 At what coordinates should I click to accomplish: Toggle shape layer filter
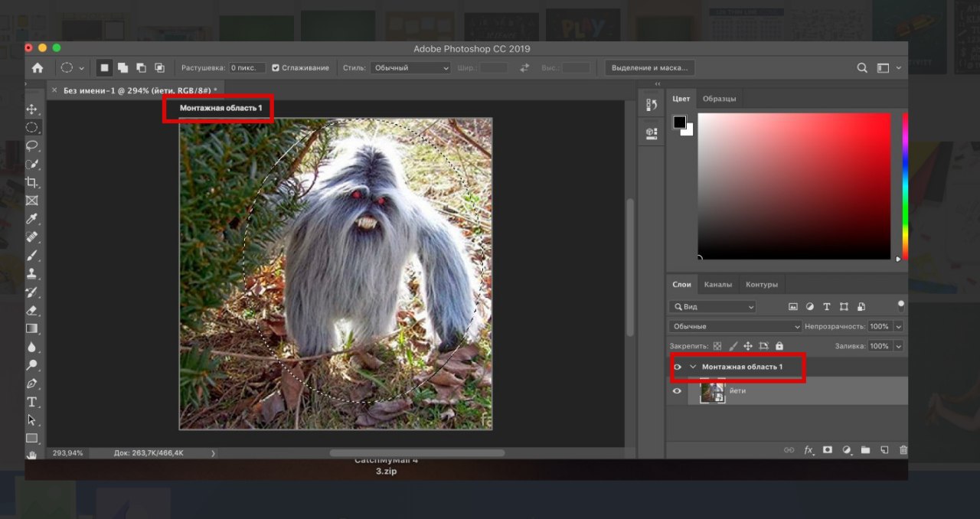point(844,306)
